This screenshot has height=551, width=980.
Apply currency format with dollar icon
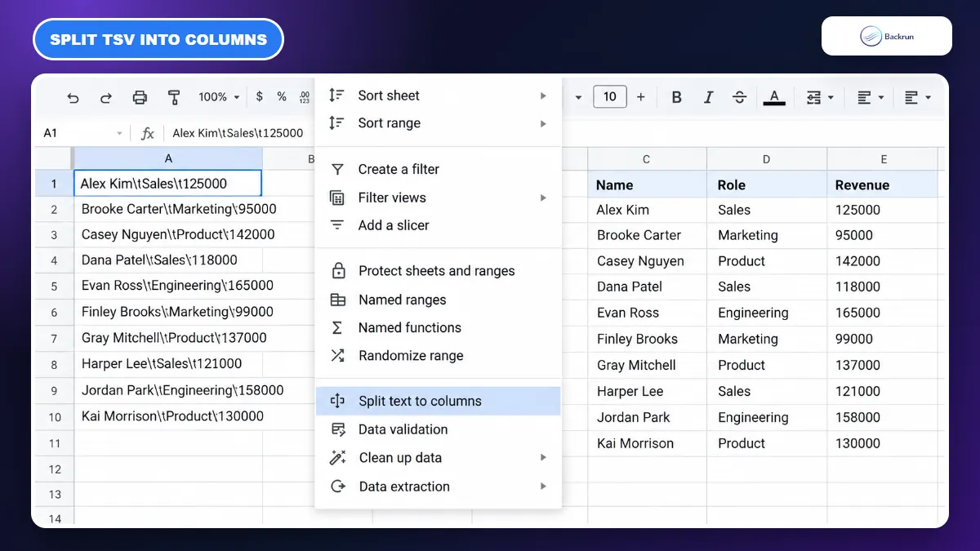(260, 96)
